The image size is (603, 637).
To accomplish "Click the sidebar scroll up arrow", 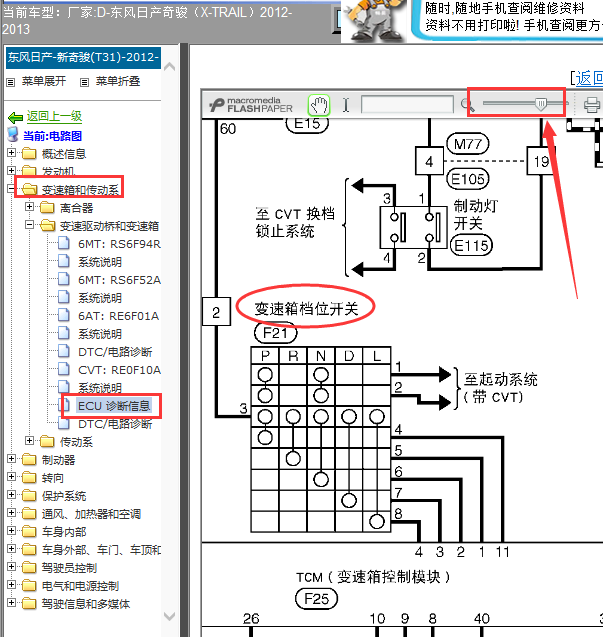I will (x=169, y=67).
